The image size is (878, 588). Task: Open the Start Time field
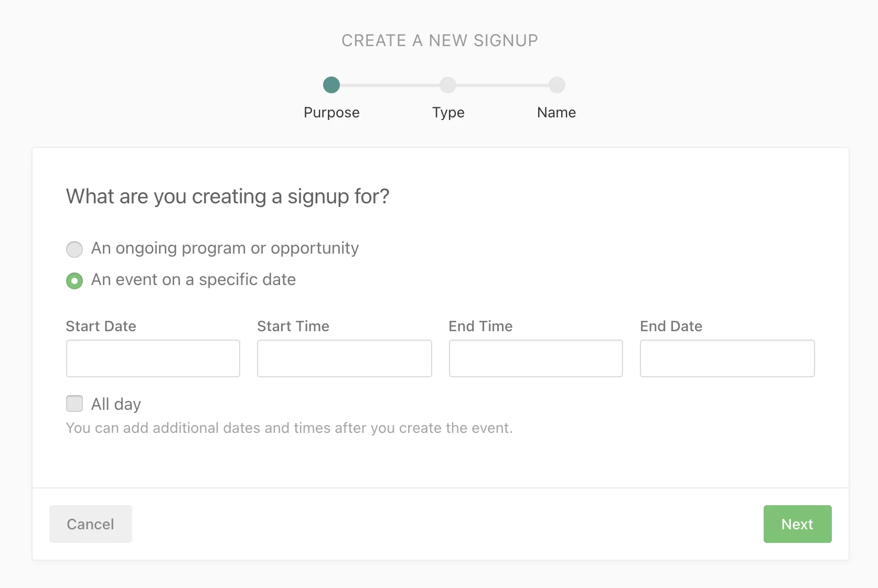[345, 358]
